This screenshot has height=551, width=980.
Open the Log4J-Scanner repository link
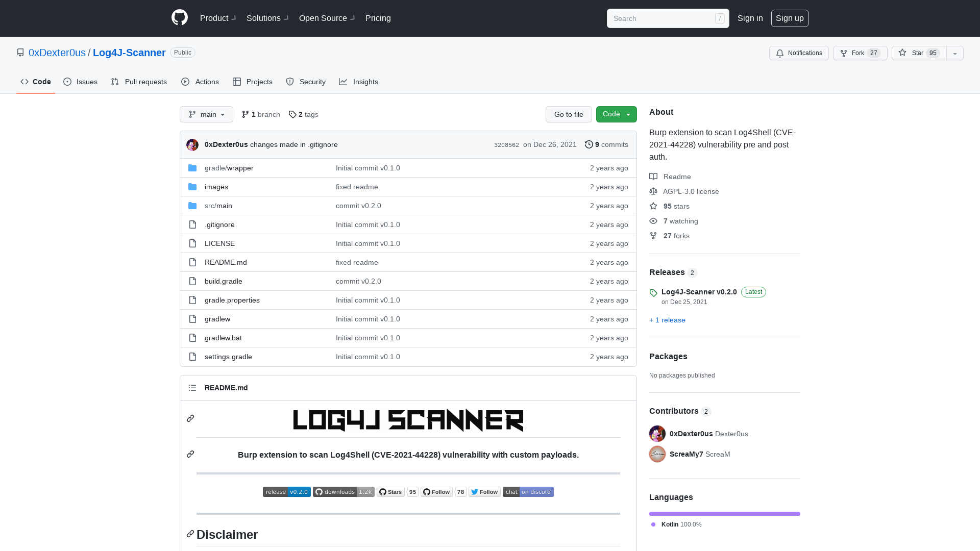(129, 53)
